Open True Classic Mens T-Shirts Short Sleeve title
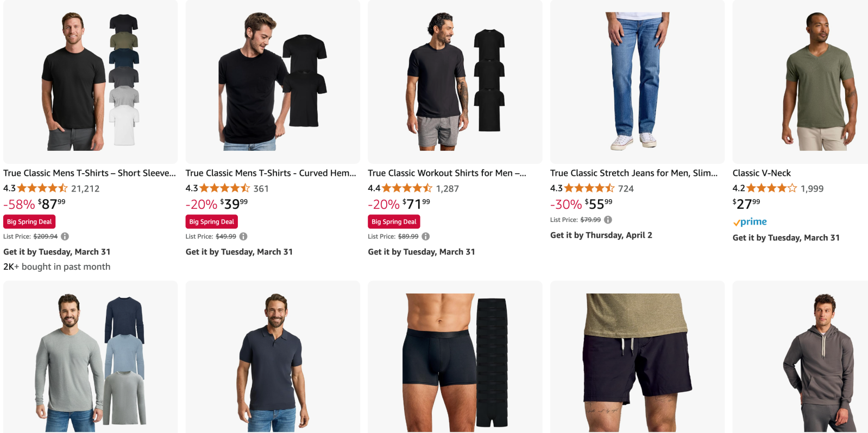The height and width of the screenshot is (433, 868). [x=90, y=173]
